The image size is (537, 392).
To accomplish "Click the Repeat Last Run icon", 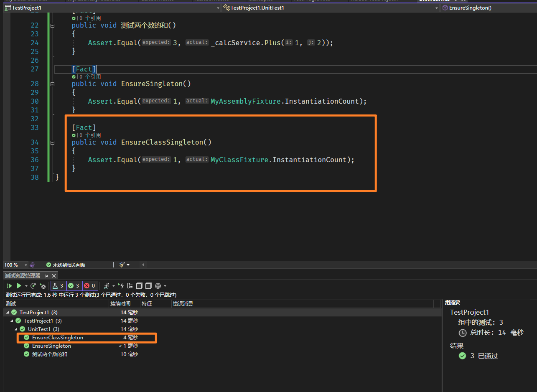I will point(33,286).
